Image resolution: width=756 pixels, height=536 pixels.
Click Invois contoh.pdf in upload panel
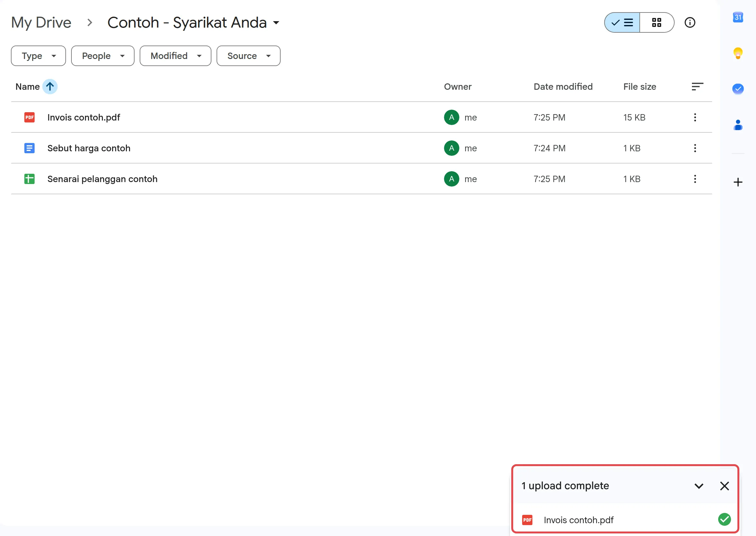tap(578, 520)
